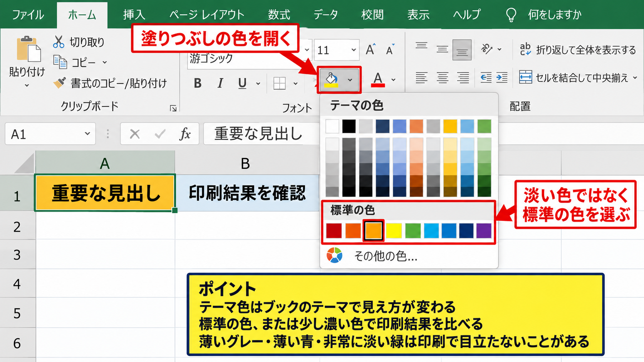Toggle Bold formatting
Viewport: 644px width, 362px height.
click(198, 83)
